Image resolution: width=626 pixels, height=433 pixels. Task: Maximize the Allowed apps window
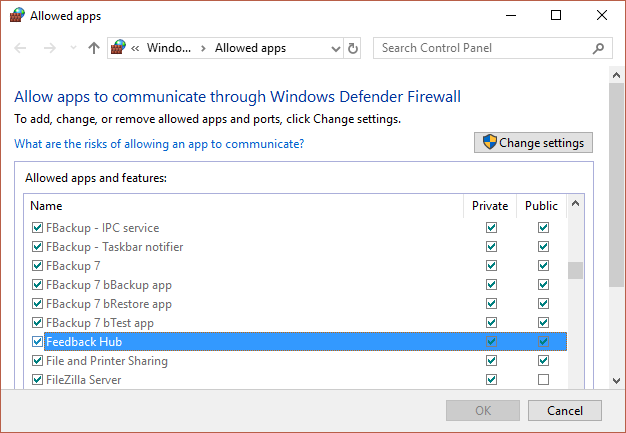point(556,16)
